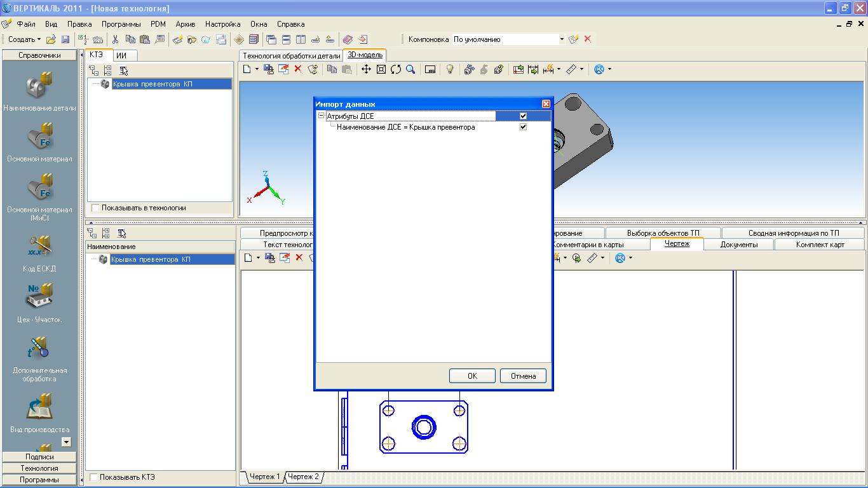The image size is (868, 488).
Task: Copy via main toolbar copy icon
Action: [130, 39]
